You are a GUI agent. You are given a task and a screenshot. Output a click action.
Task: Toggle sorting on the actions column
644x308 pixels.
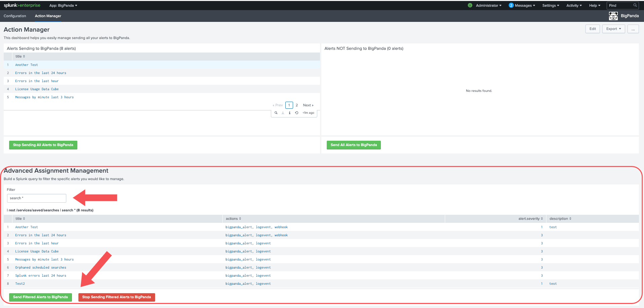coord(233,218)
